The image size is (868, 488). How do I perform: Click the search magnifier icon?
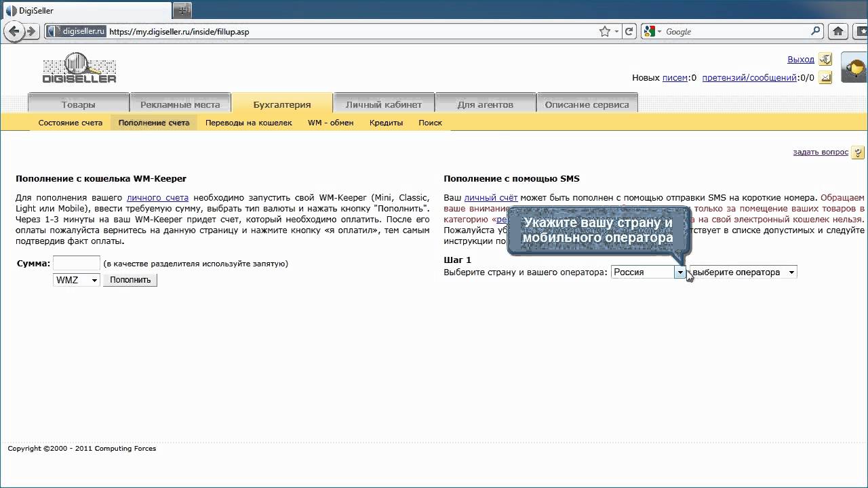tap(816, 31)
